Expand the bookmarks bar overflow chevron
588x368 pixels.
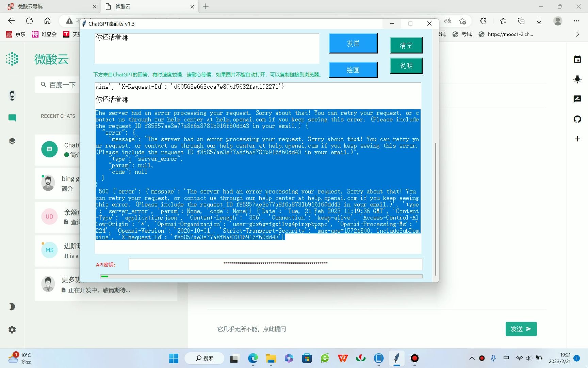pos(577,34)
